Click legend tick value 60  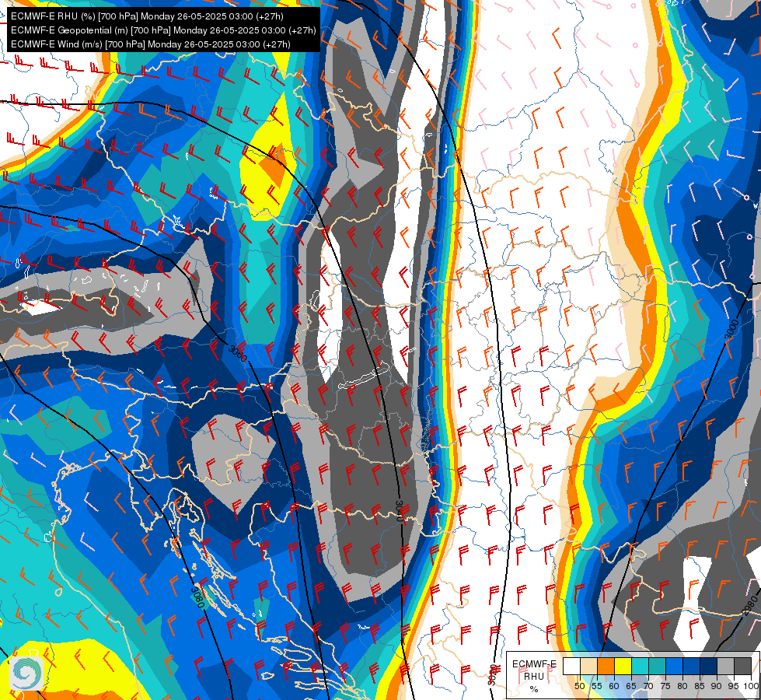tap(614, 686)
